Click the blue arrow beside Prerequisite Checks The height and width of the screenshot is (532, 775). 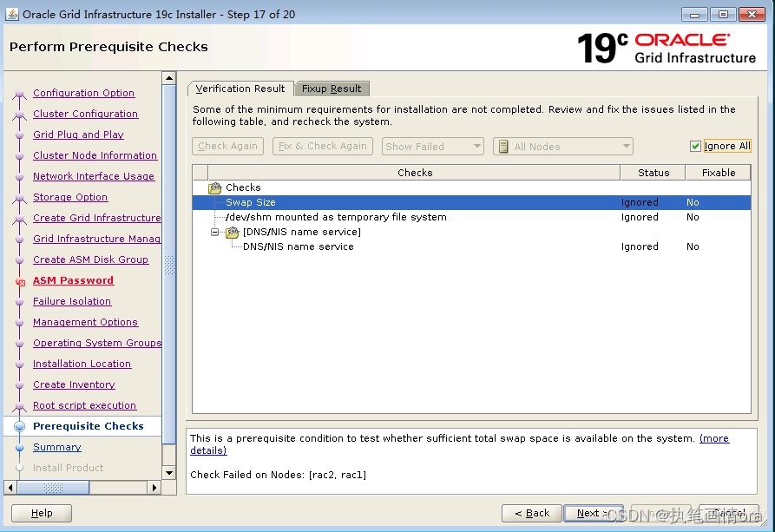click(19, 426)
